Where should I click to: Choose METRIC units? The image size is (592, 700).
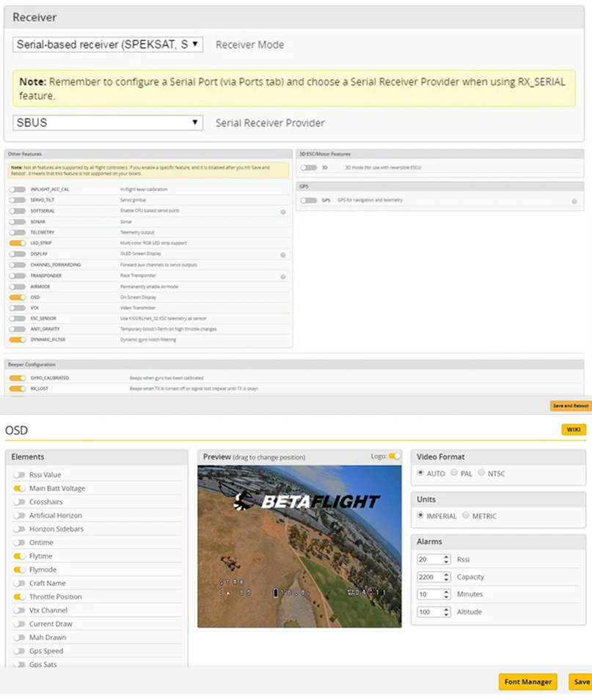point(466,515)
